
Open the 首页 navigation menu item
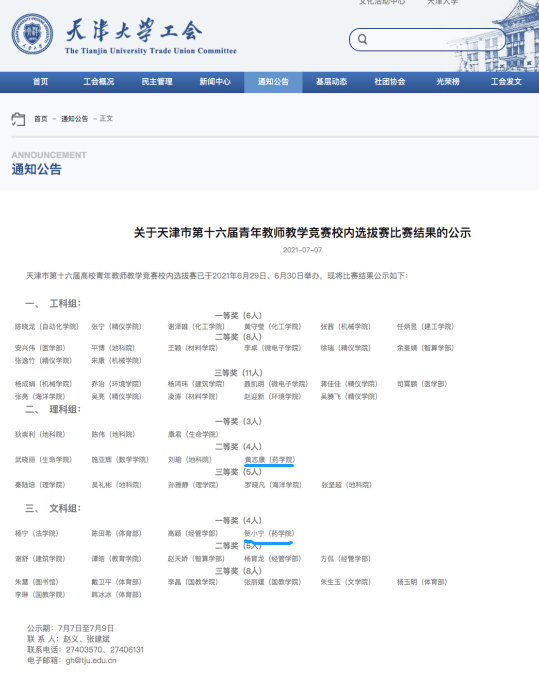point(40,82)
